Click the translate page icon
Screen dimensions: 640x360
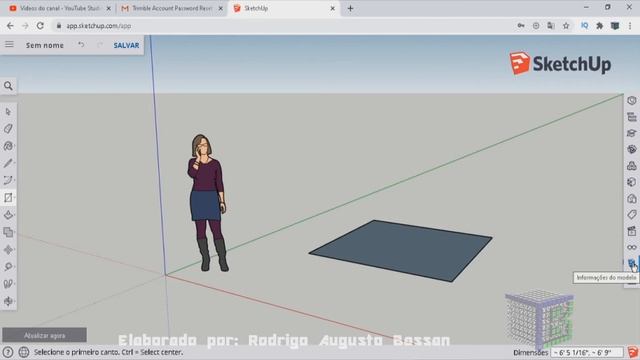click(x=551, y=26)
